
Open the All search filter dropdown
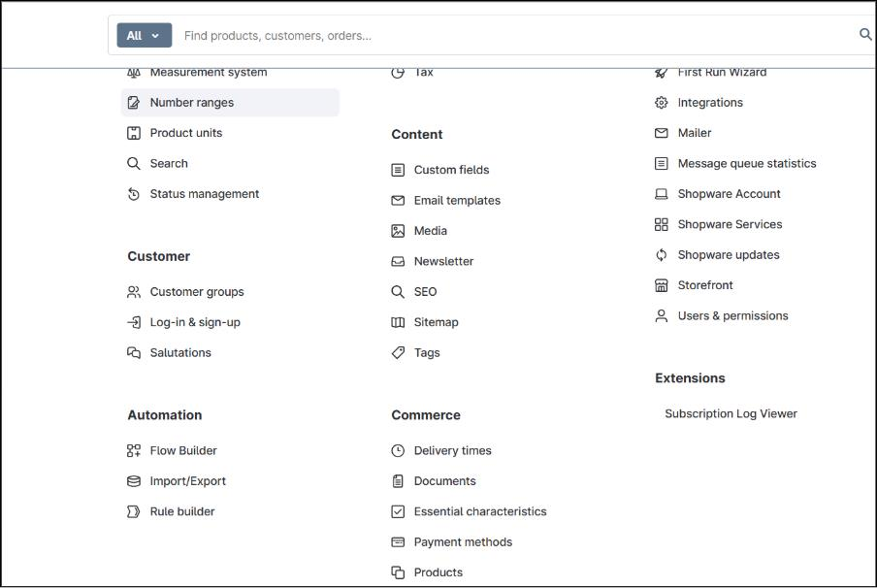tap(144, 34)
